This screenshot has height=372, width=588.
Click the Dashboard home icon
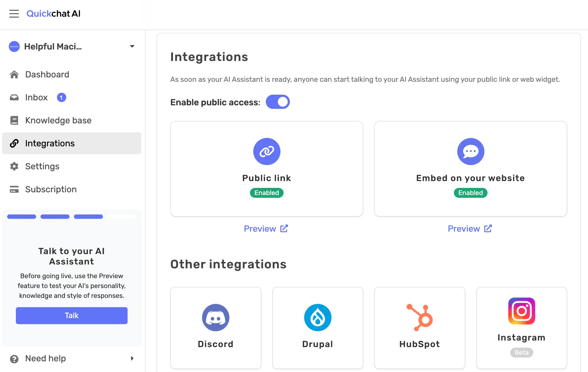pos(14,74)
